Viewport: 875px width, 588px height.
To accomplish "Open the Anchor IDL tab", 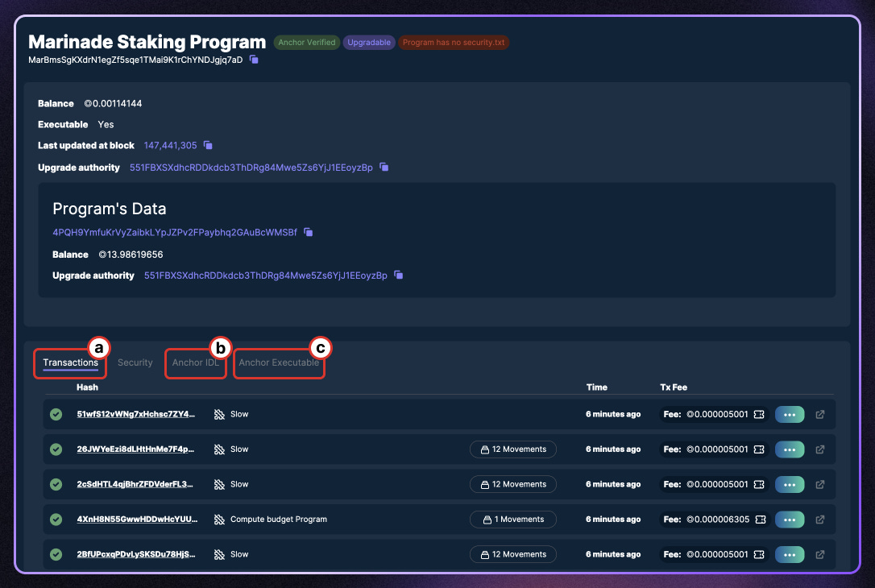I will [x=195, y=362].
